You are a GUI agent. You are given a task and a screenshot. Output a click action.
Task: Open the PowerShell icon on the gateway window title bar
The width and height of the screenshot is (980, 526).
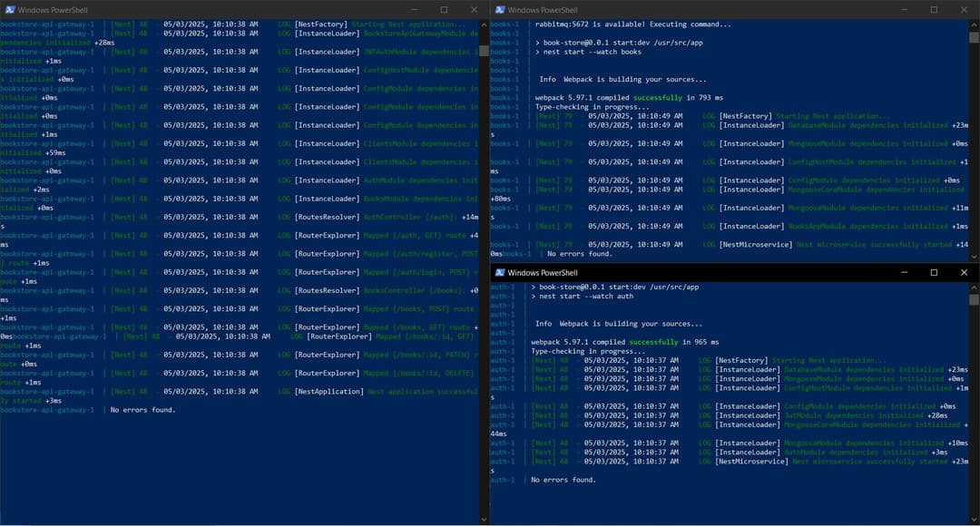pos(9,9)
